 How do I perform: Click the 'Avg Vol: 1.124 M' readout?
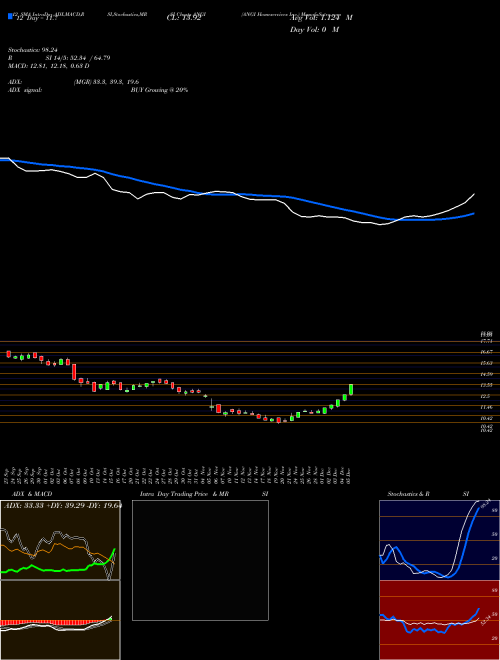click(321, 18)
